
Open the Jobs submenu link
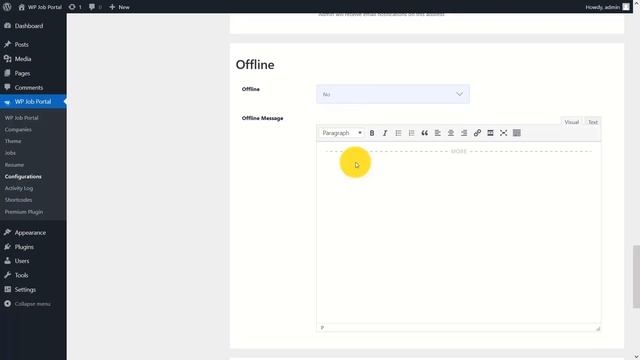coord(10,153)
